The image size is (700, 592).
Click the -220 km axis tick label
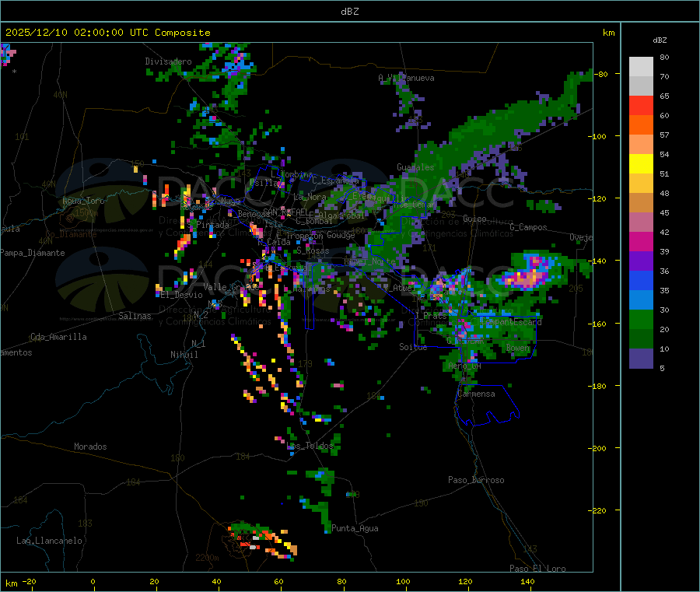(597, 510)
